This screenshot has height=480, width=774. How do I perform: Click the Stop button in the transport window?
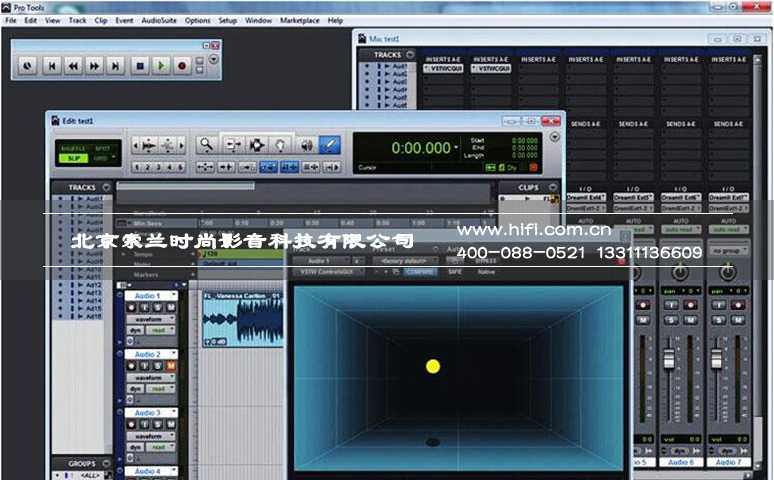point(140,66)
